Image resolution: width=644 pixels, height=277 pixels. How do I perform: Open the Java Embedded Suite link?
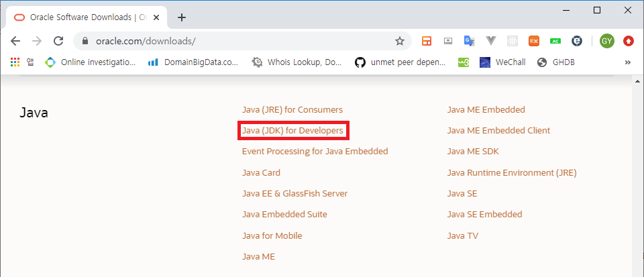pos(284,214)
